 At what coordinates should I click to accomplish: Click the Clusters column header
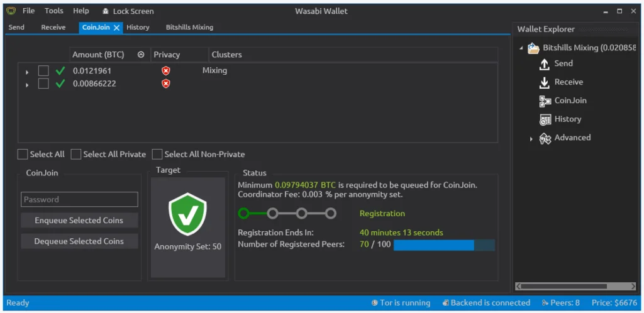tap(353, 55)
